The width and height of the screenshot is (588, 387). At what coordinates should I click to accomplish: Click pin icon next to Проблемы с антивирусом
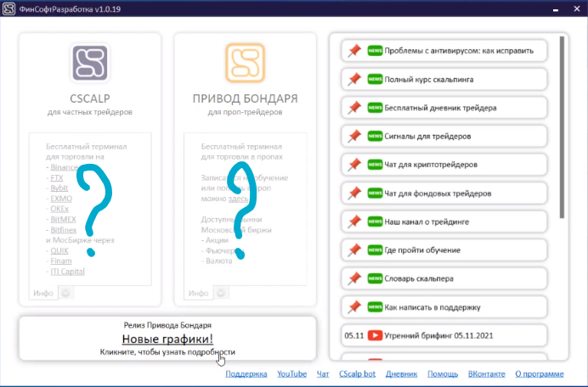(354, 51)
